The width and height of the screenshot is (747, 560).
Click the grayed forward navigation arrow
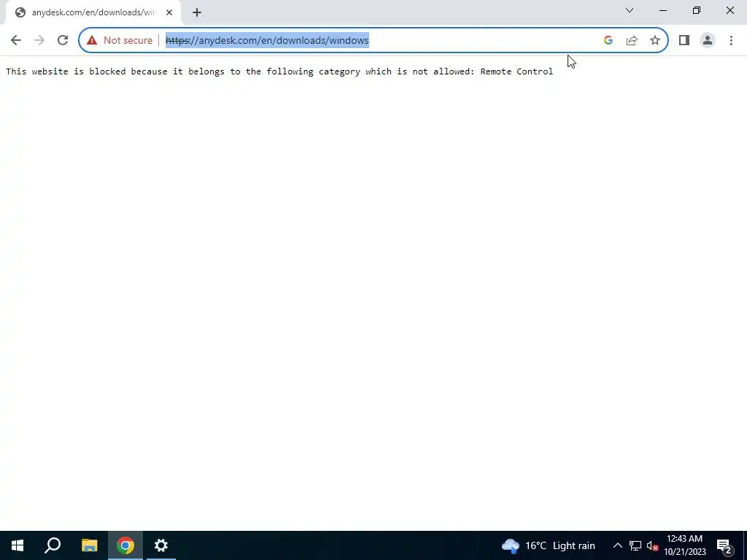[x=39, y=41]
